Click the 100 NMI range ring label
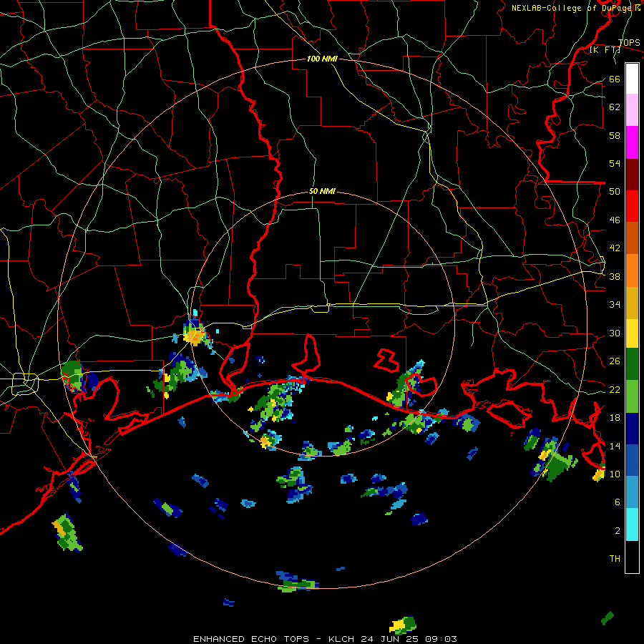Image resolution: width=644 pixels, height=644 pixels. pyautogui.click(x=322, y=59)
